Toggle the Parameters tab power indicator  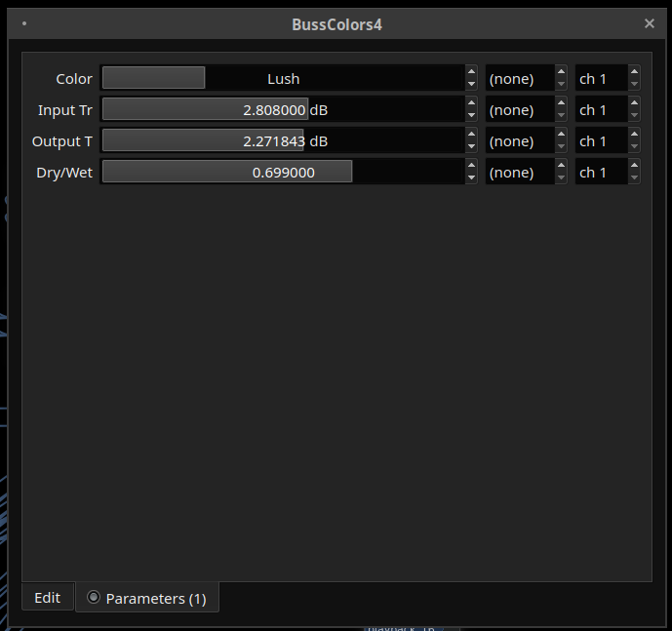tap(94, 598)
